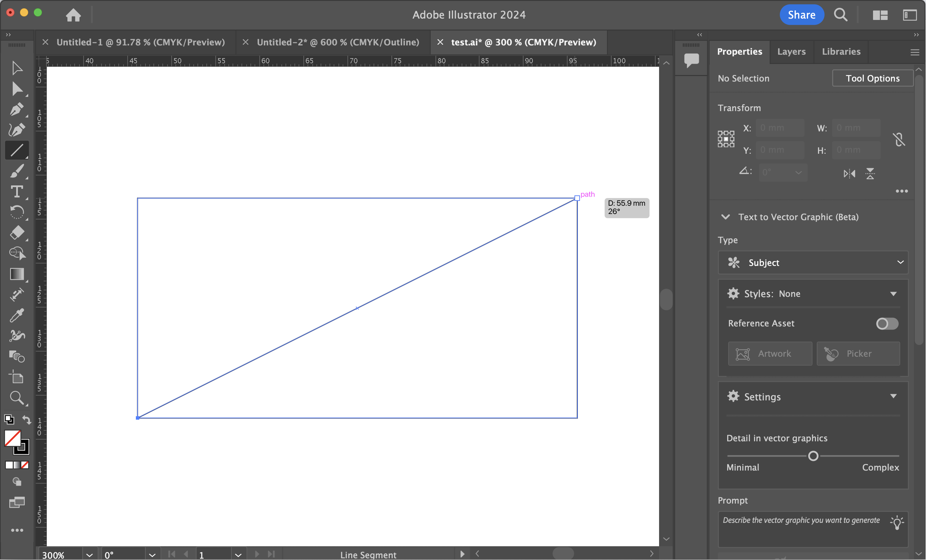Select the center reference point in Transform
Image resolution: width=926 pixels, height=560 pixels.
pos(726,139)
